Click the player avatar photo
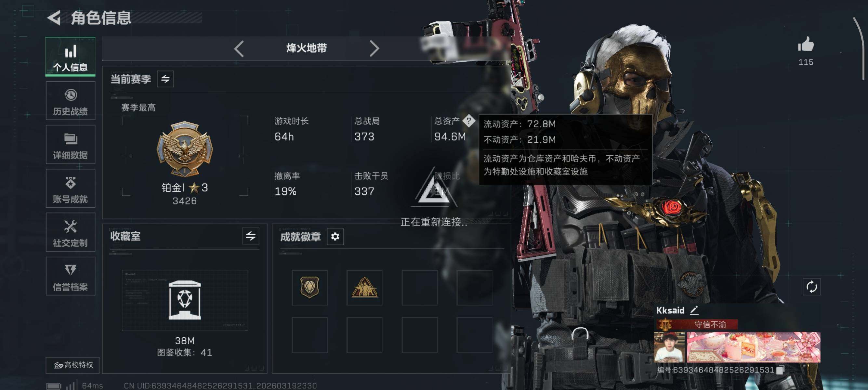 [x=669, y=347]
